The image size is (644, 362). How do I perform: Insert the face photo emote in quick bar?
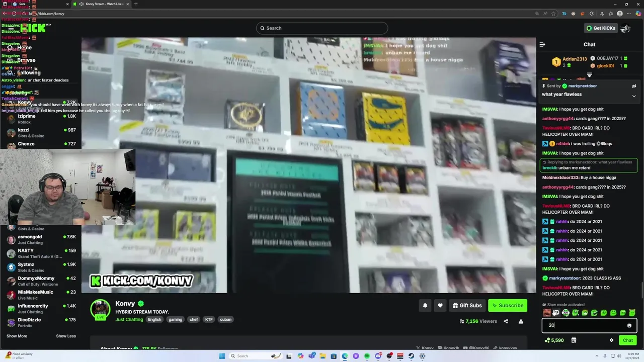[x=547, y=313]
